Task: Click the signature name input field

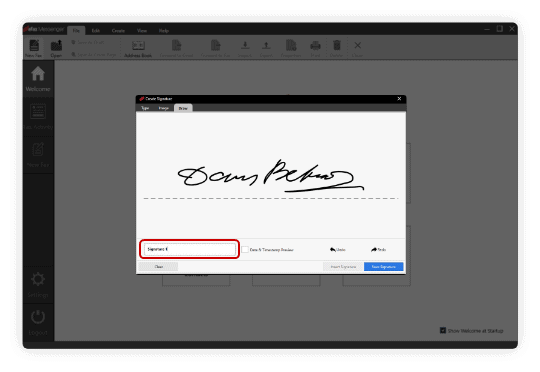Action: coord(190,249)
